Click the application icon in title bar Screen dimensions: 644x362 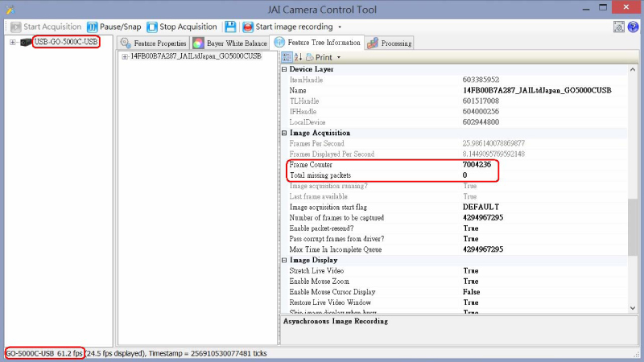pyautogui.click(x=10, y=10)
